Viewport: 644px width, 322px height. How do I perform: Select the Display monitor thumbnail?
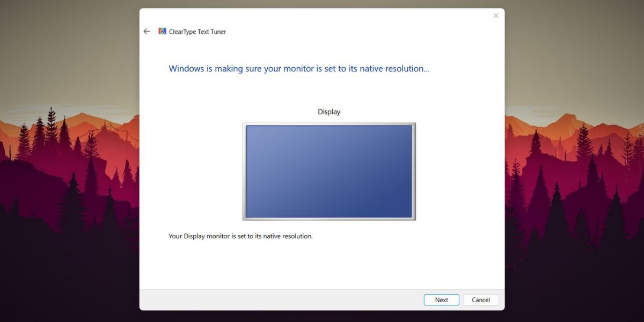[x=329, y=172]
